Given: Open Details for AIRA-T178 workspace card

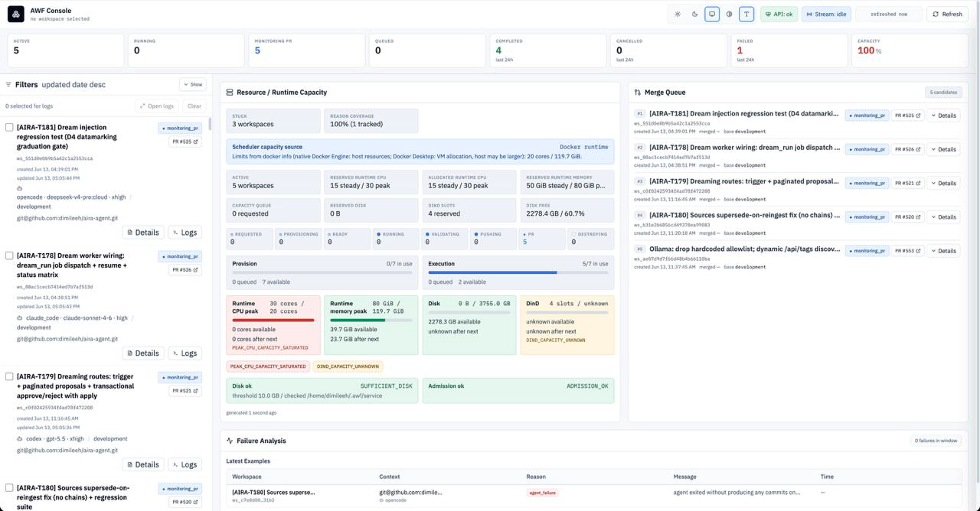Looking at the screenshot, I should [x=143, y=353].
